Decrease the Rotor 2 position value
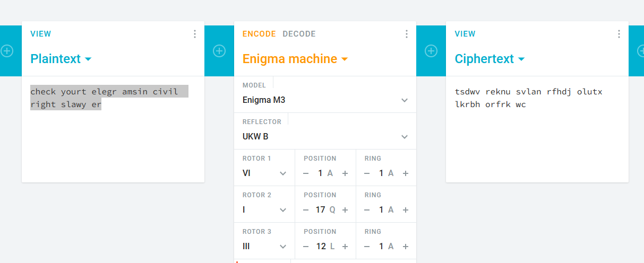The width and height of the screenshot is (644, 263). click(x=306, y=210)
